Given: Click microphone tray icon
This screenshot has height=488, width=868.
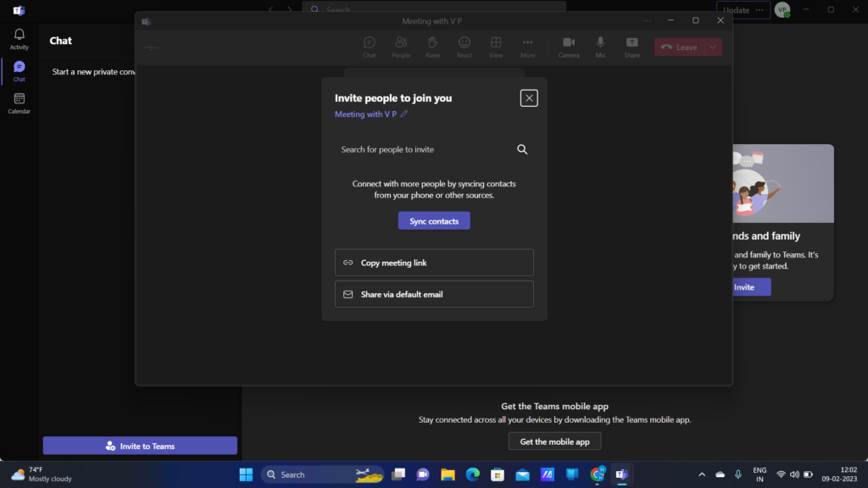Looking at the screenshot, I should point(738,474).
